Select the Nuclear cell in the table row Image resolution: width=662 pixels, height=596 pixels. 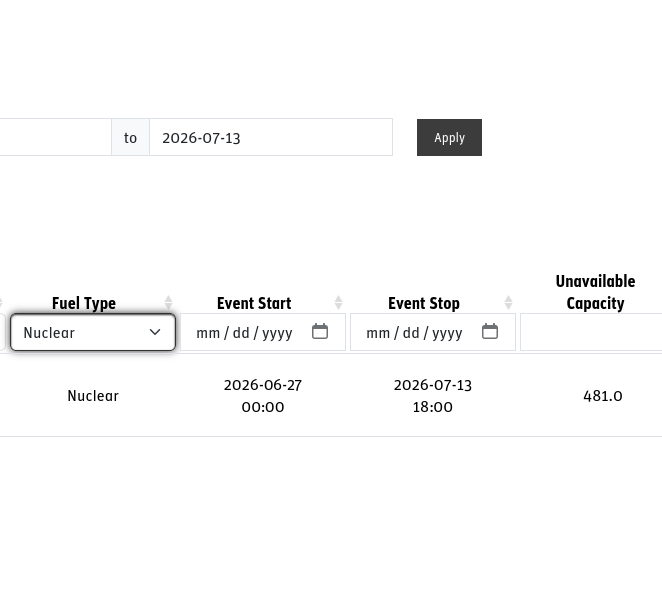[93, 396]
